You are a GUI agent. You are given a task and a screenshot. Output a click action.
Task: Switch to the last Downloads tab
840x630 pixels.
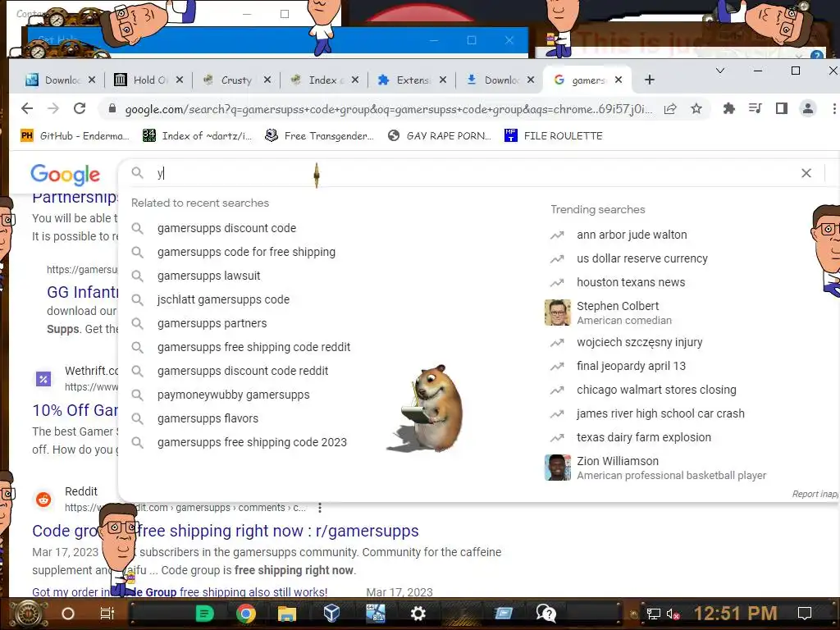[x=500, y=80]
